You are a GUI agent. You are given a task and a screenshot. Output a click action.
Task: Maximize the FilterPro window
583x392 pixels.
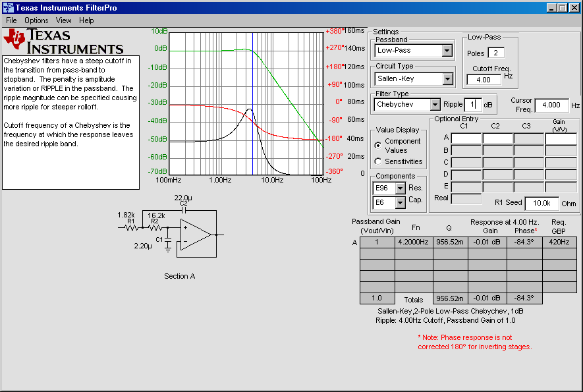click(x=563, y=7)
